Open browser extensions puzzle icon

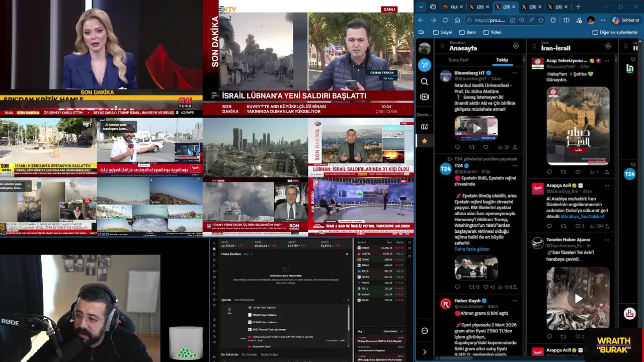point(553,20)
